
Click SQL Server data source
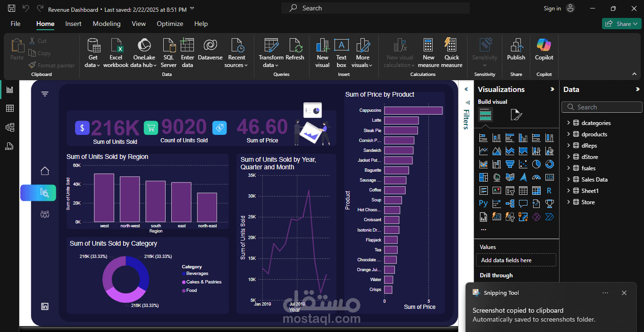point(168,53)
